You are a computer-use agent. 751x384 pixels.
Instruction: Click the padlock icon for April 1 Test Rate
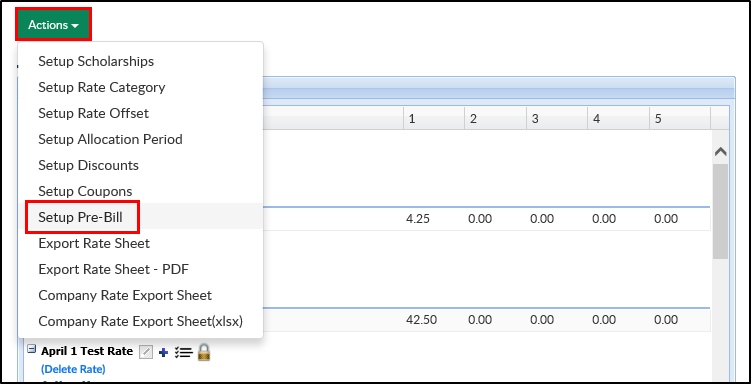click(x=204, y=352)
